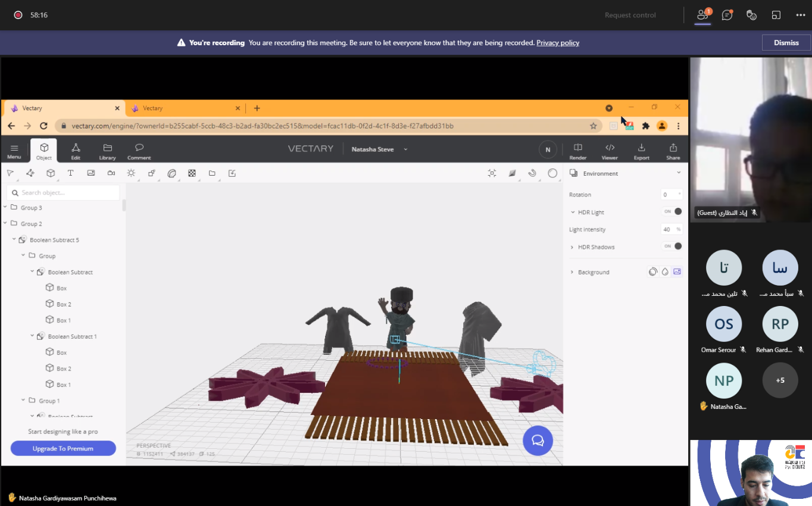The image size is (812, 506).
Task: Click the Export download icon
Action: 641,151
